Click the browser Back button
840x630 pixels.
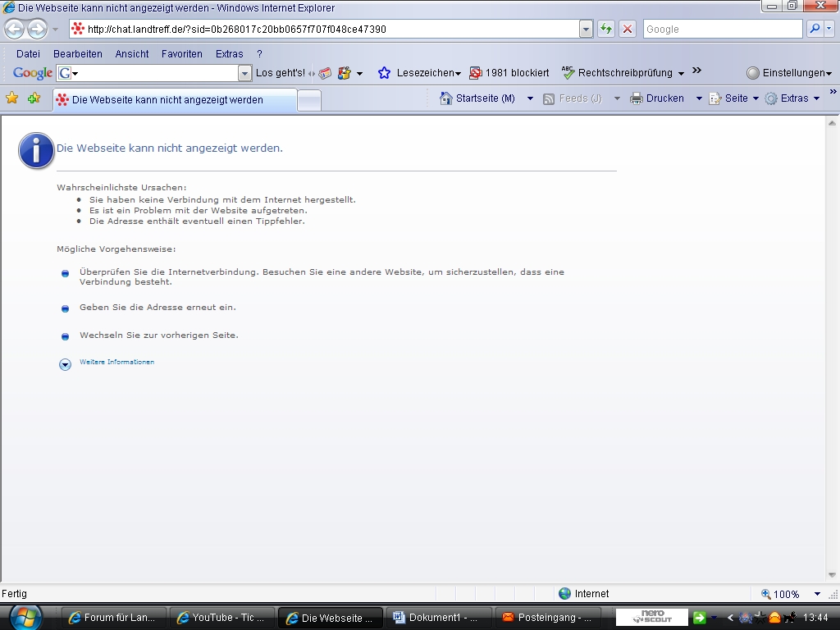pos(15,29)
